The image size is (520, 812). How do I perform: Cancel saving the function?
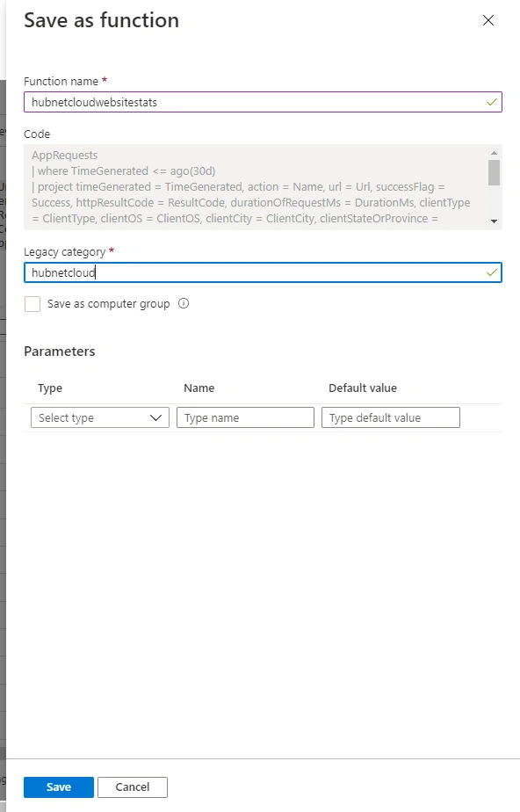(x=133, y=787)
